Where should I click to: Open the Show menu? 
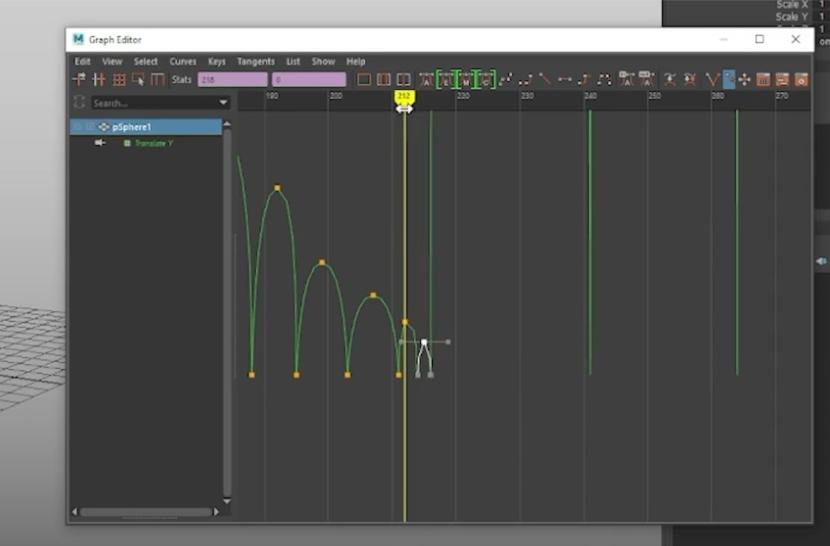click(323, 61)
